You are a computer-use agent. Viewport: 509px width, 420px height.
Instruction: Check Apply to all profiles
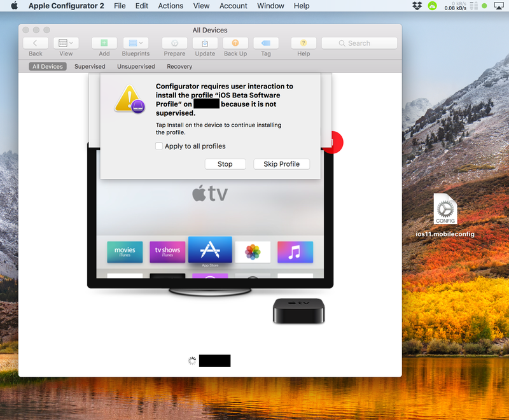click(159, 146)
